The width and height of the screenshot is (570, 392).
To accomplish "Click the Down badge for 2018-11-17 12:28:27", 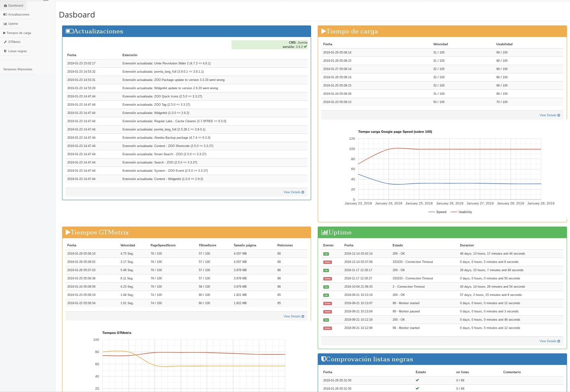I will [x=327, y=279].
